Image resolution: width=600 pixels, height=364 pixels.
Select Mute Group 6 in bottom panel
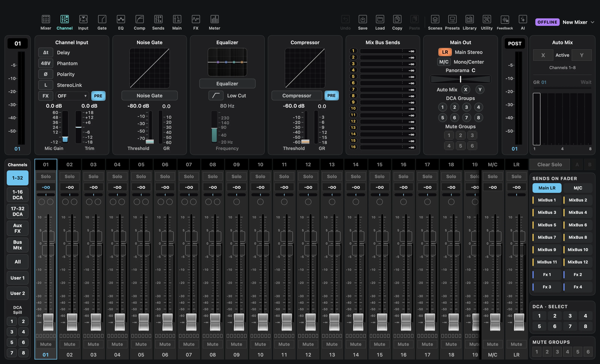coord(588,352)
